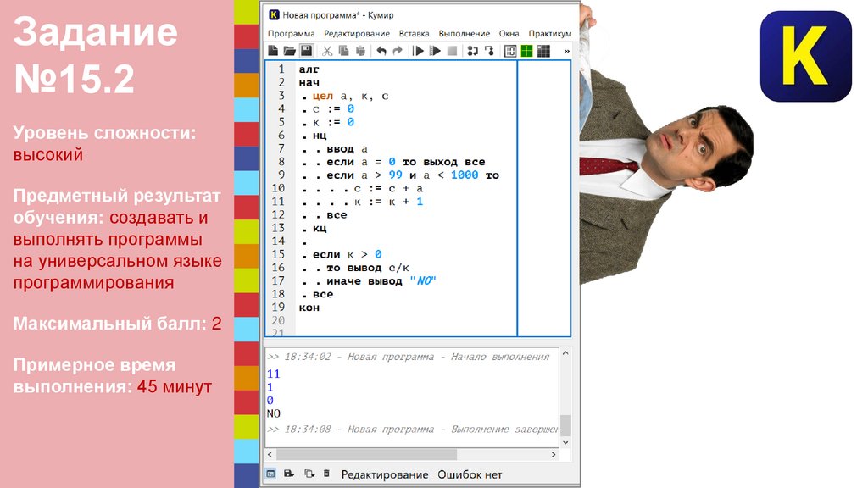868x488 pixels.
Task: Execute one step over
Action: pyautogui.click(x=472, y=51)
